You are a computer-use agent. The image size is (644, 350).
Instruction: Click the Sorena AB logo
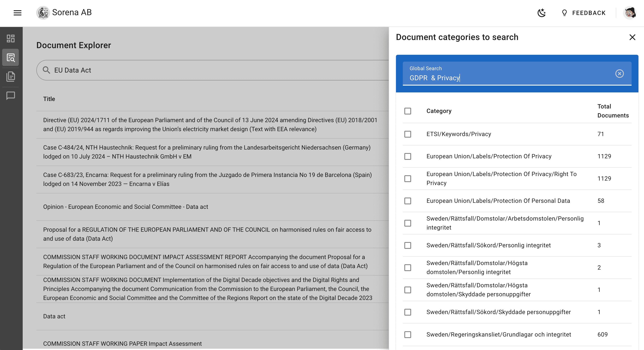[x=43, y=12]
